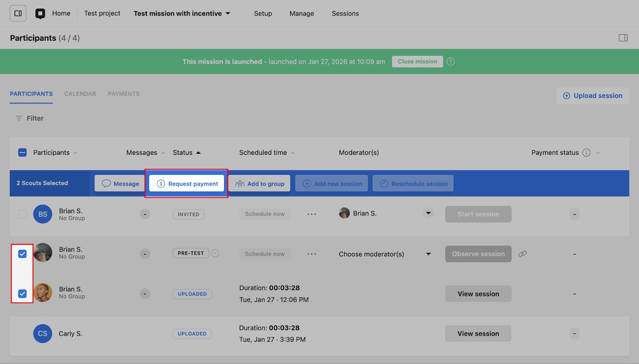
Task: Click the minus icon next to PRE-TEST
Action: click(215, 253)
